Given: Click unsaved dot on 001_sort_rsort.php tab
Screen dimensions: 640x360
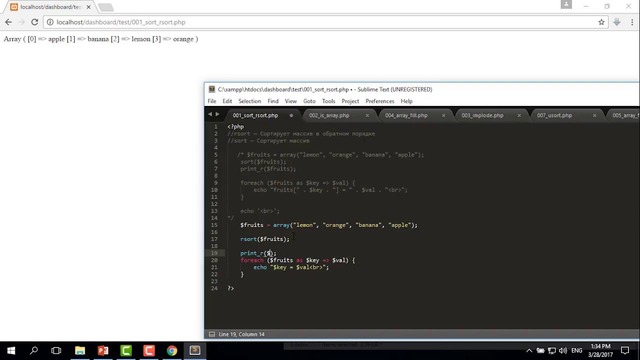Looking at the screenshot, I should (x=291, y=116).
